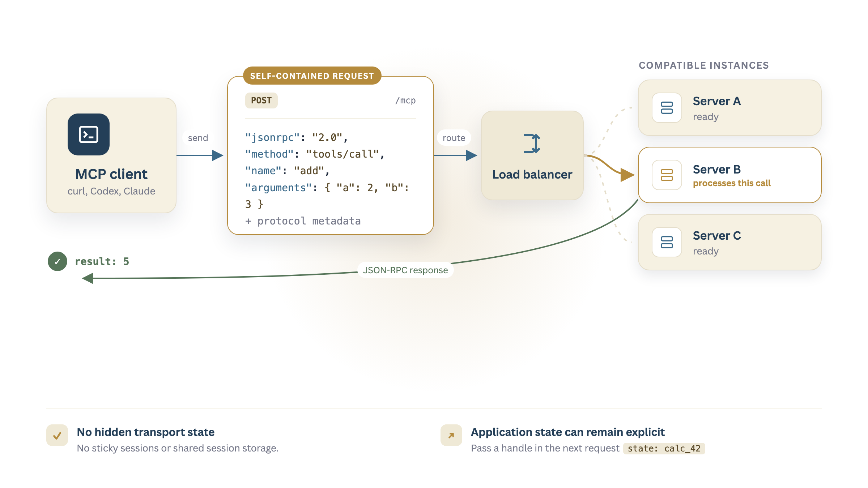Click the SELF-CONTAINED REQUEST badge

pos(312,76)
